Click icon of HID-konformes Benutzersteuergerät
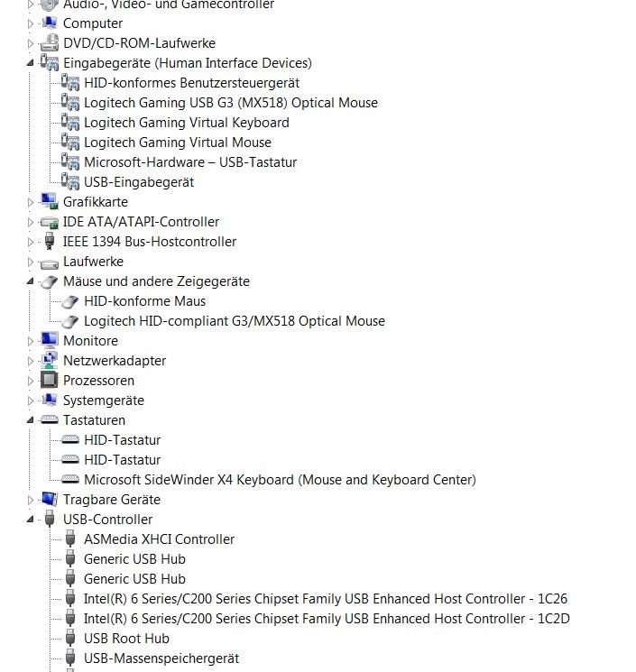Image resolution: width=636 pixels, height=672 pixels. (70, 83)
